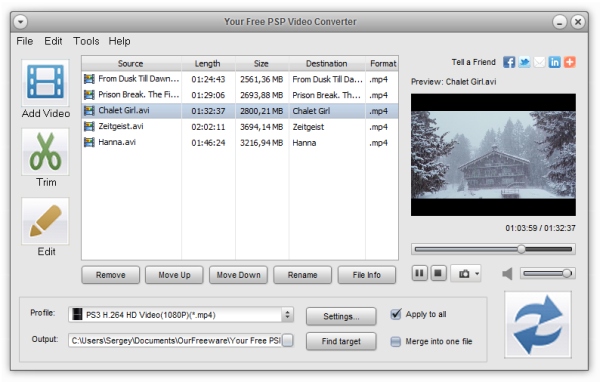Screen dimensions: 600x382
Task: Share via the LinkedIn icon
Action: [554, 62]
